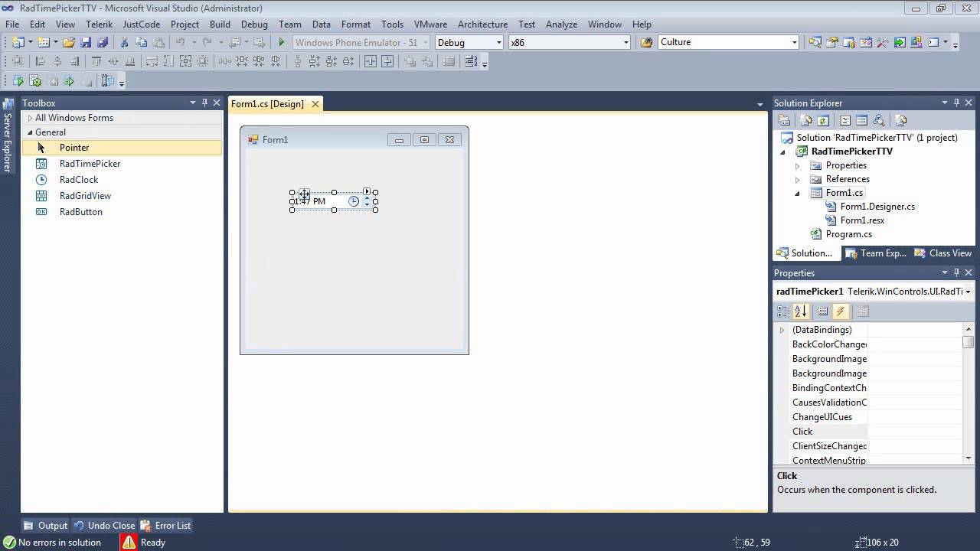Expand the Properties node in Solution Explorer
The height and width of the screenshot is (551, 980).
click(797, 165)
